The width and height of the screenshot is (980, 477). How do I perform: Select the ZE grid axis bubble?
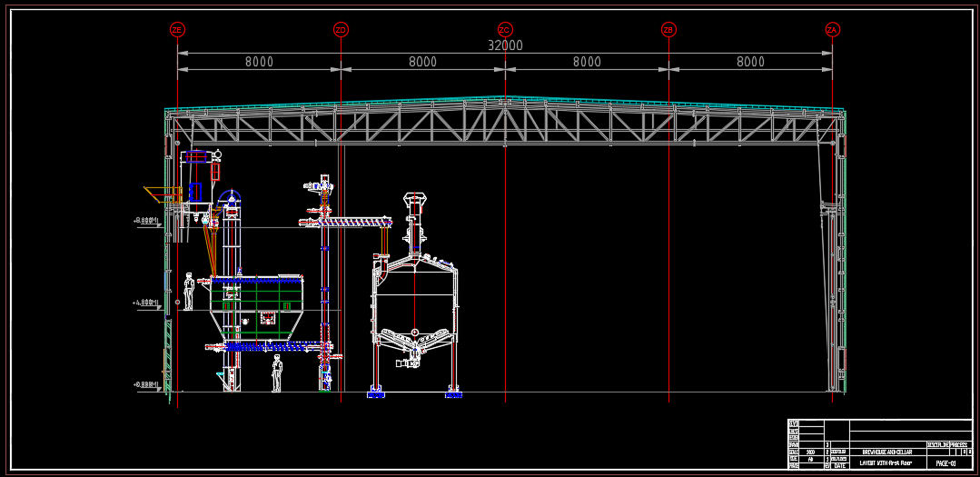(x=177, y=29)
